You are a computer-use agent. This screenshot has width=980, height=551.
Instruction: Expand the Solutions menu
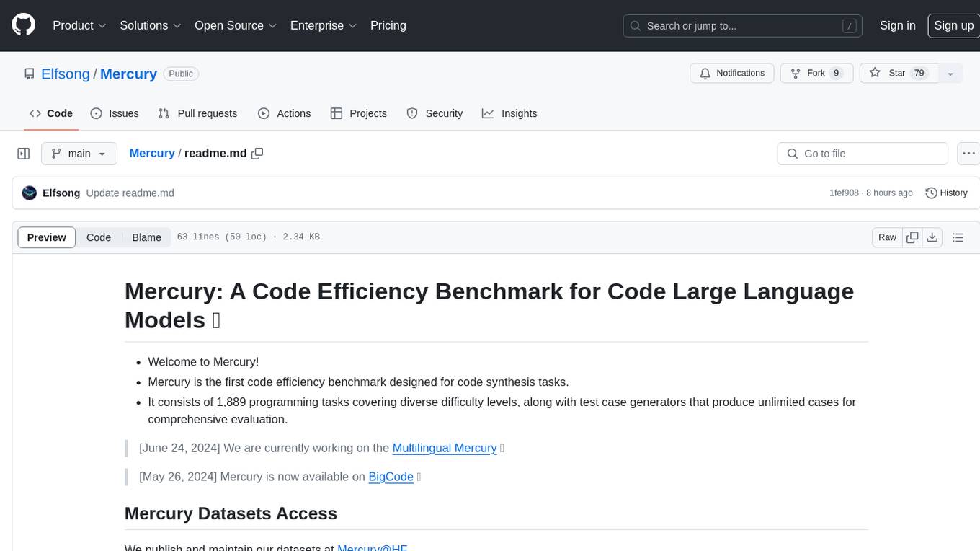tap(151, 25)
